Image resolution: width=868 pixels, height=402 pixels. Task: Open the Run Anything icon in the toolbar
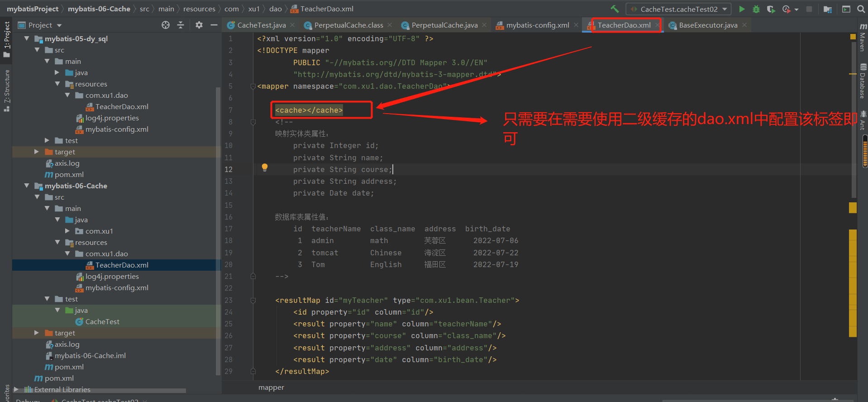coord(846,9)
